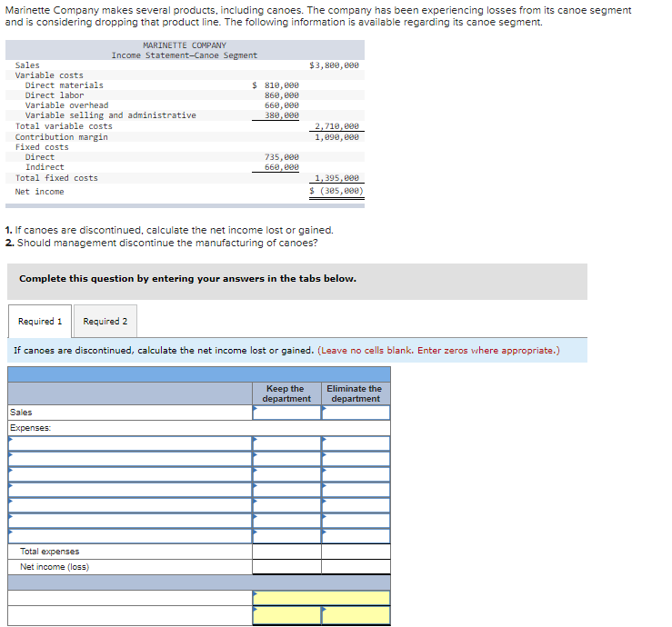
Task: Open seventh expense row label dropdown
Action: pos(130,536)
